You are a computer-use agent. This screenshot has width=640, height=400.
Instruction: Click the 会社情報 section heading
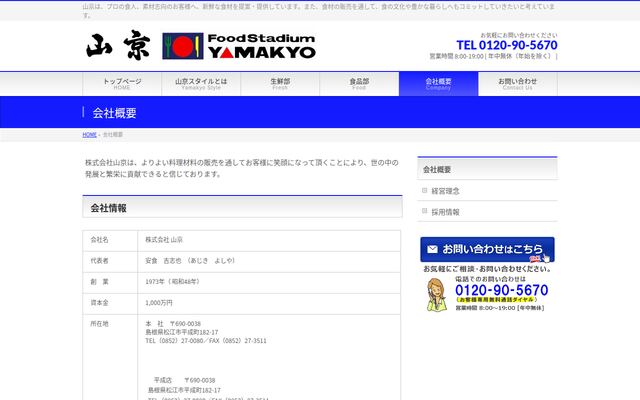242,207
